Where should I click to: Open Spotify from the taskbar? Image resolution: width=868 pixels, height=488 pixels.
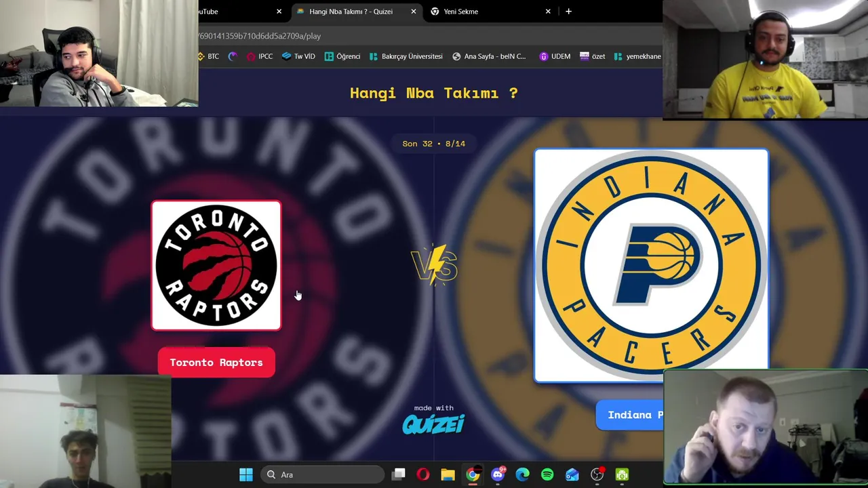click(x=547, y=474)
